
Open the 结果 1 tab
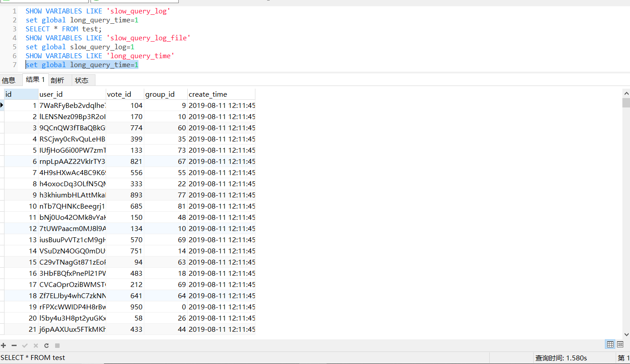[35, 80]
